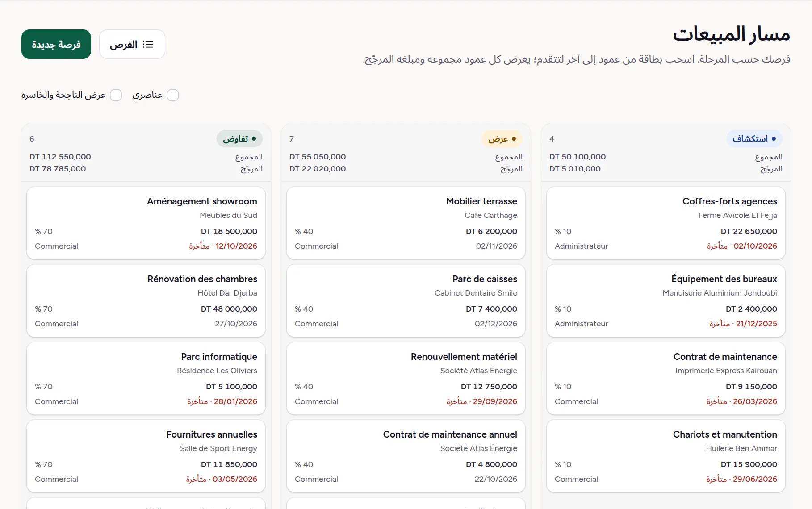This screenshot has height=509, width=812.
Task: Click the subtitle text starting with "فرصك حسب المرحلة"
Action: click(x=577, y=59)
